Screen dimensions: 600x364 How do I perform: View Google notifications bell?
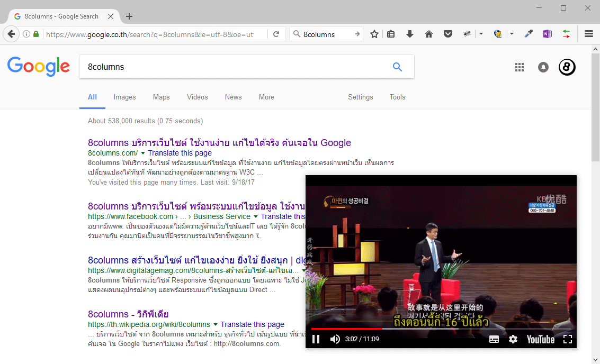point(543,67)
